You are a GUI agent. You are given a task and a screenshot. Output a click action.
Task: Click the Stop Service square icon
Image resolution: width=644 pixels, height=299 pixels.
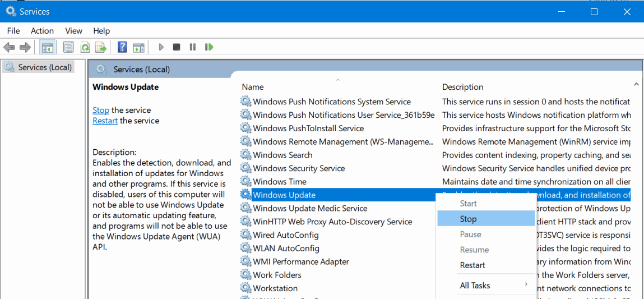tap(177, 47)
